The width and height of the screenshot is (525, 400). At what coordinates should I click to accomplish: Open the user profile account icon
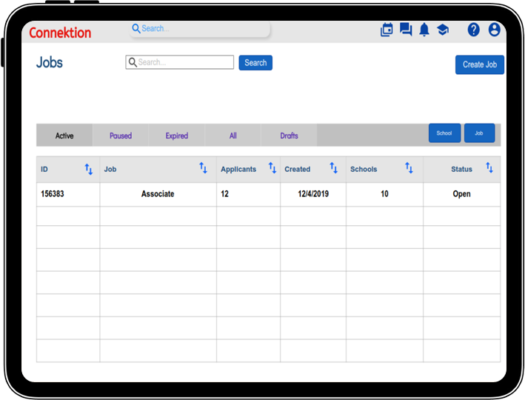coord(494,29)
